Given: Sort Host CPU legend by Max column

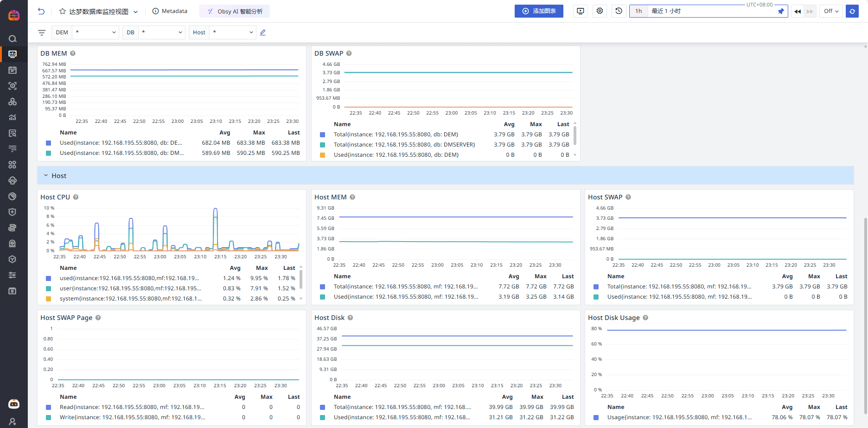Looking at the screenshot, I should (x=262, y=268).
